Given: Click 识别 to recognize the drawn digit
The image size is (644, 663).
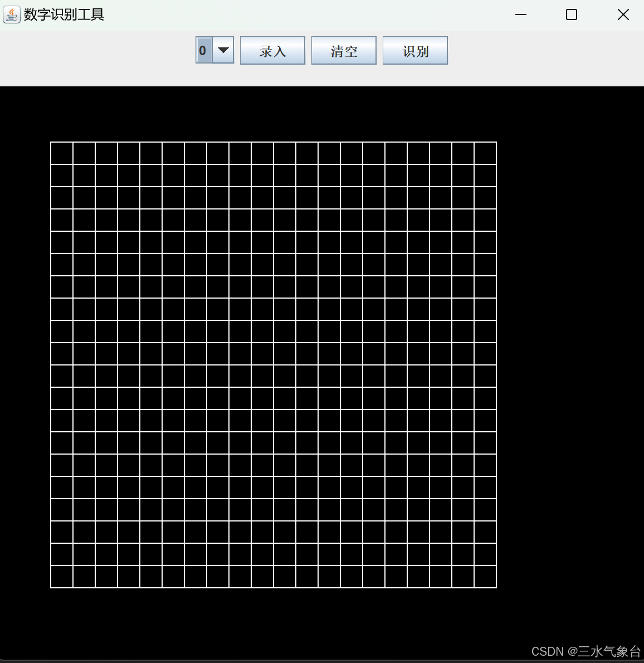Looking at the screenshot, I should pyautogui.click(x=415, y=50).
